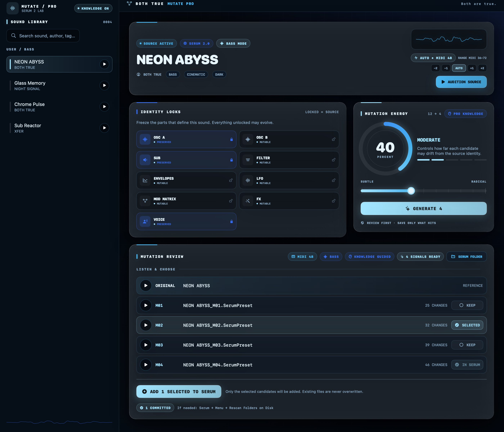Lock the OSC B module
The width and height of the screenshot is (504, 432).
click(x=334, y=139)
